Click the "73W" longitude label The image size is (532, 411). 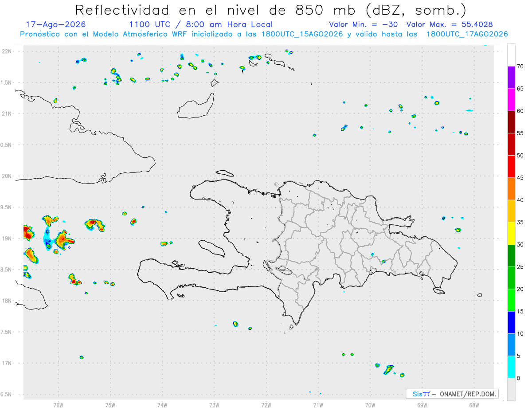[214, 405]
